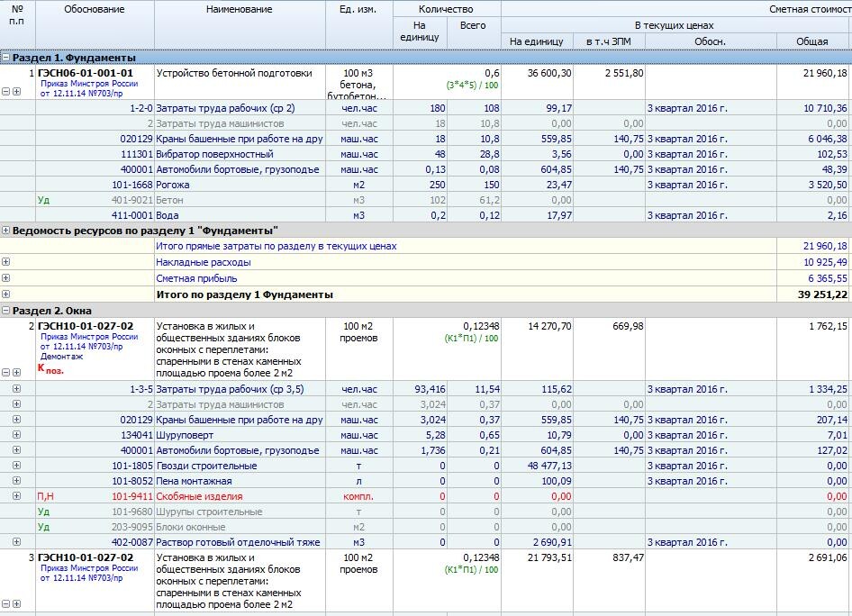Screen dimensions: 852x616
Task: Select the Ед. изм. column header
Action: (x=358, y=9)
